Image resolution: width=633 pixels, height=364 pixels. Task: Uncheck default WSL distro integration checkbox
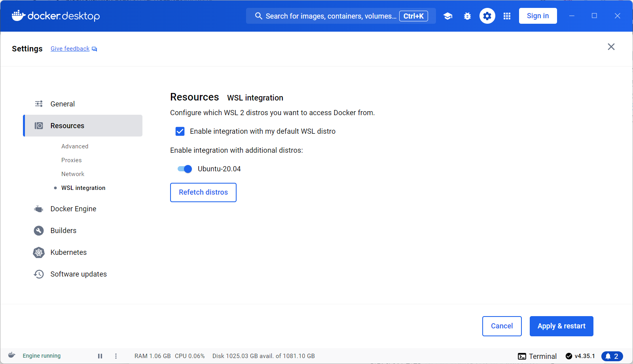(x=180, y=131)
